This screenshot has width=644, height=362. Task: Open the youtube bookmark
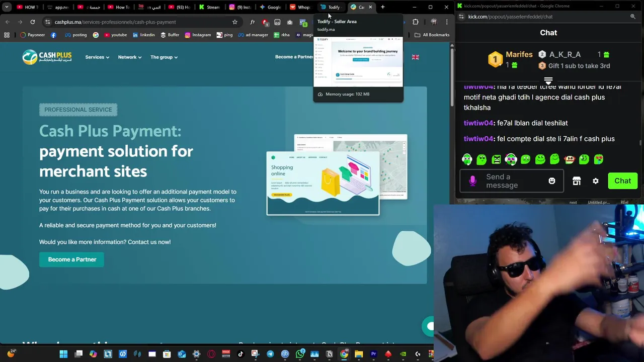coord(115,35)
